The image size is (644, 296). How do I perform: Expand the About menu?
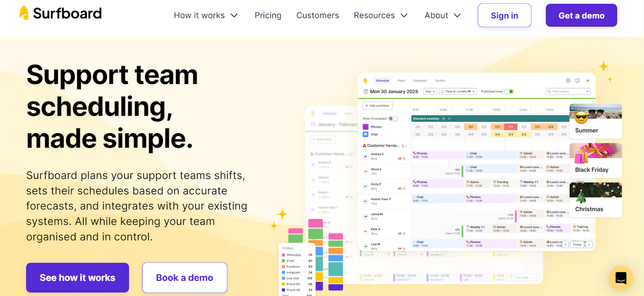pyautogui.click(x=443, y=15)
